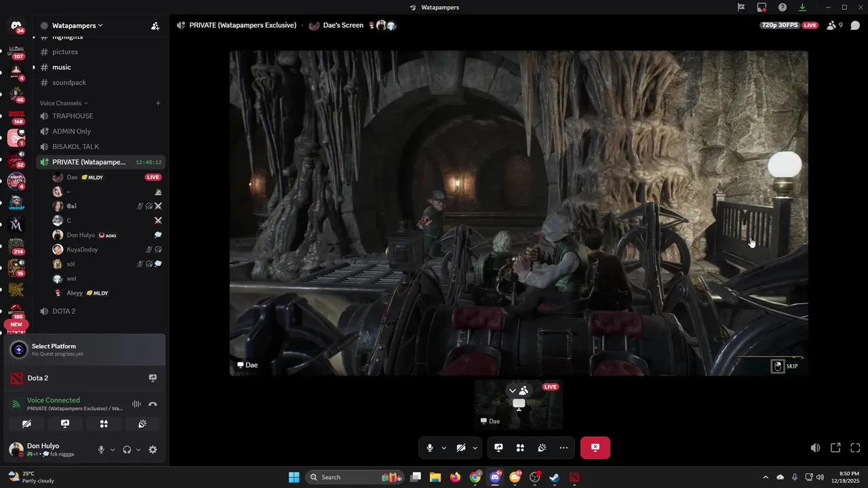Collapse the Voice Channels category
The height and width of the screenshot is (488, 868).
pos(64,103)
